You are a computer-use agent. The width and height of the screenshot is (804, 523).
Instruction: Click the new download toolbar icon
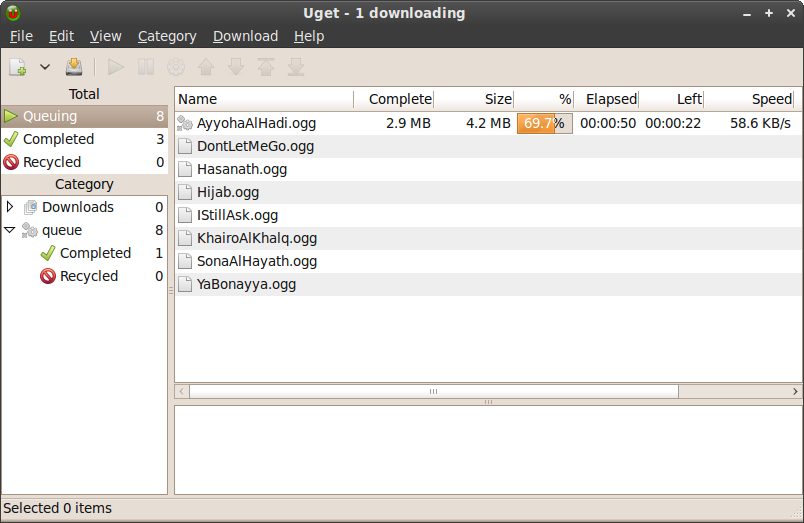18,67
